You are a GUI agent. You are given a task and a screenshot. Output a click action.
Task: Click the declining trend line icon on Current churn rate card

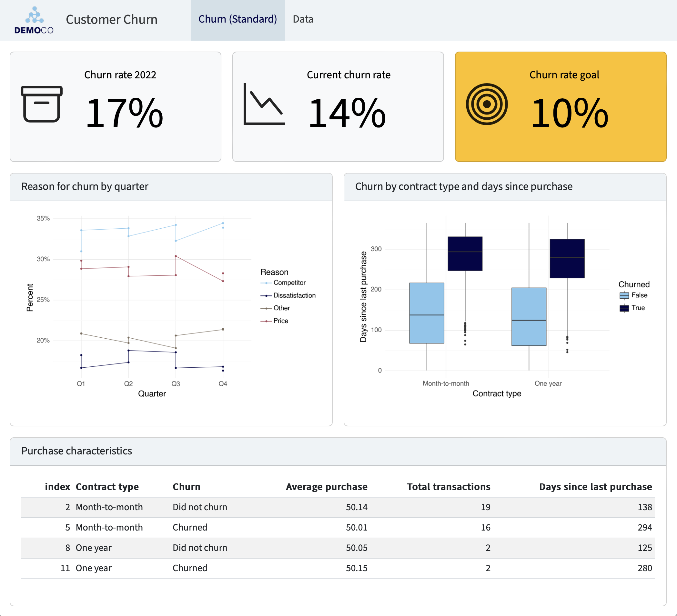point(264,105)
